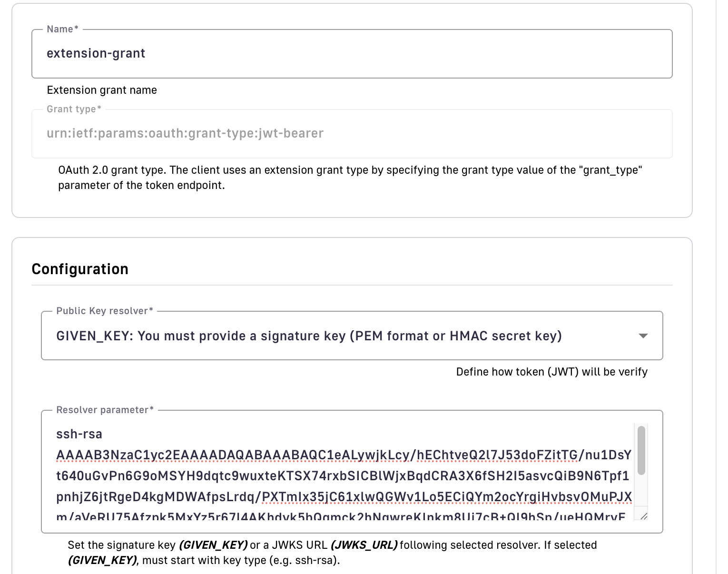This screenshot has width=728, height=574.
Task: Click the key line starting with AAAAB3NzaC1yc2
Action: click(x=343, y=455)
